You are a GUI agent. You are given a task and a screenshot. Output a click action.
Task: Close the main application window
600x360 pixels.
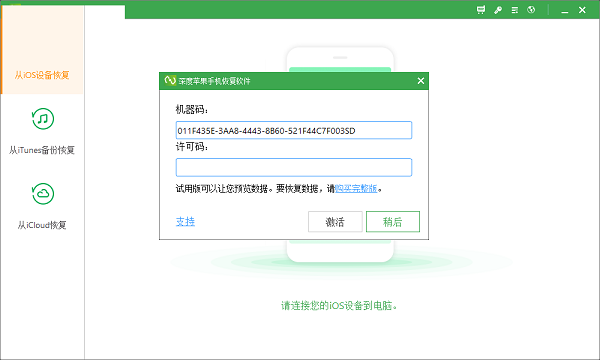(582, 10)
